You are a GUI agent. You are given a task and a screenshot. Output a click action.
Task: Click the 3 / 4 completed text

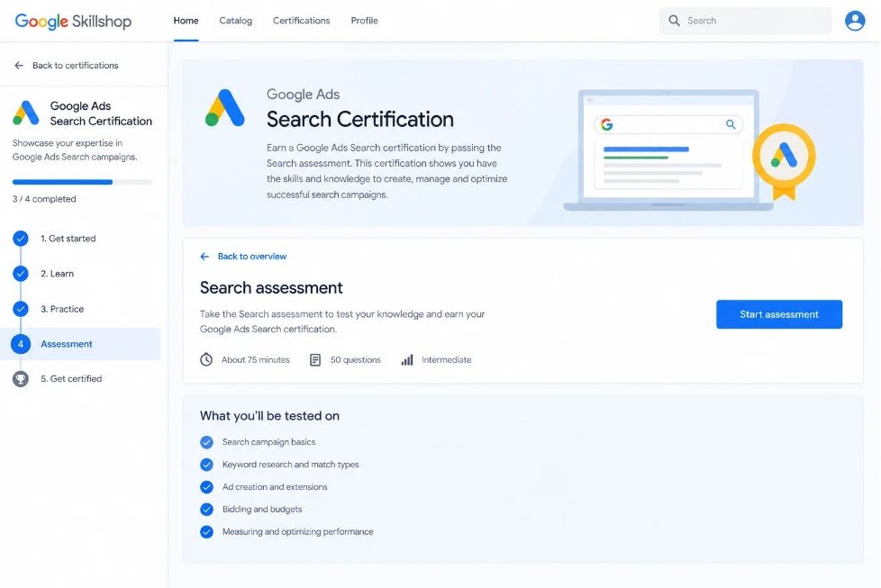click(44, 199)
